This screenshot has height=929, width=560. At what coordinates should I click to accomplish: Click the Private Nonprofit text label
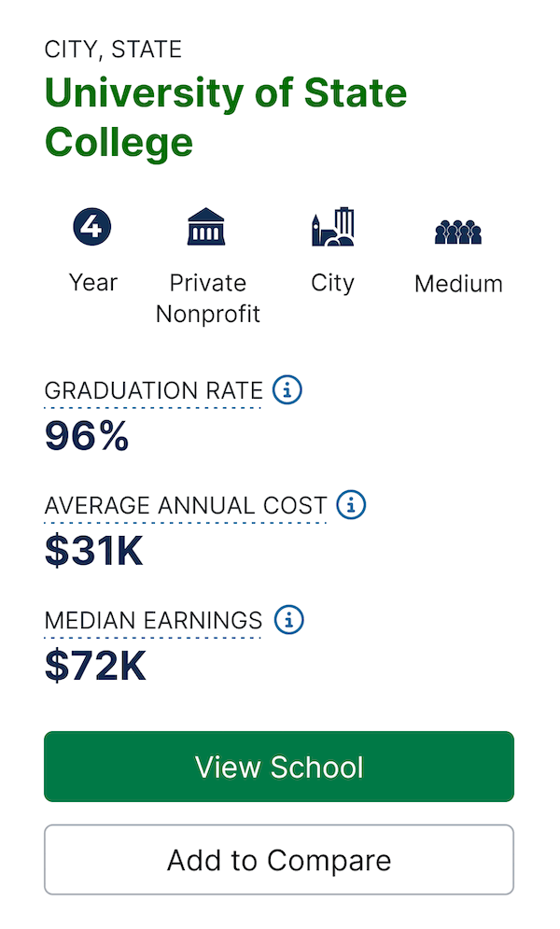click(x=208, y=298)
